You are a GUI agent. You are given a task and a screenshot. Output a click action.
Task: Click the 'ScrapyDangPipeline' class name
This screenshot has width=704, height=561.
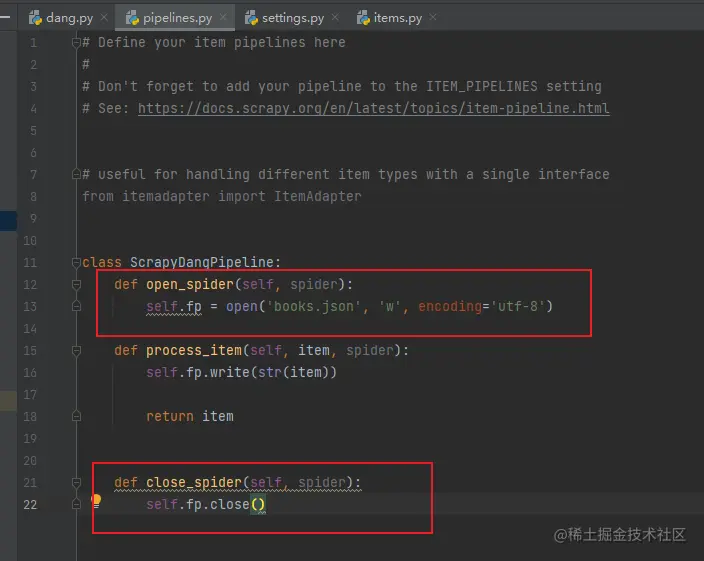point(202,262)
